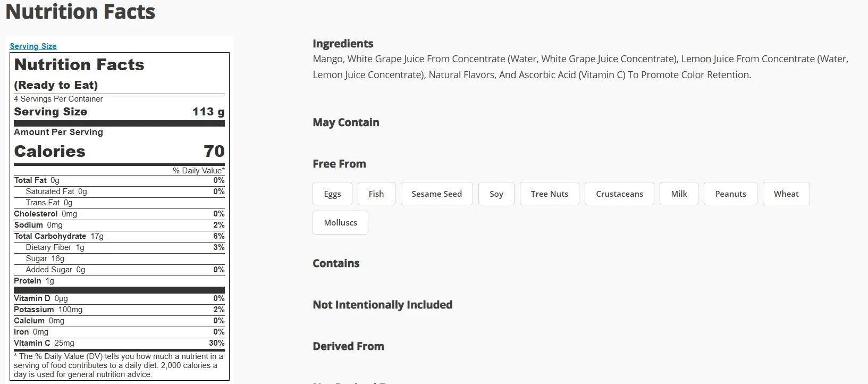Click the Milk allergen tag
This screenshot has width=868, height=384.
(x=679, y=194)
